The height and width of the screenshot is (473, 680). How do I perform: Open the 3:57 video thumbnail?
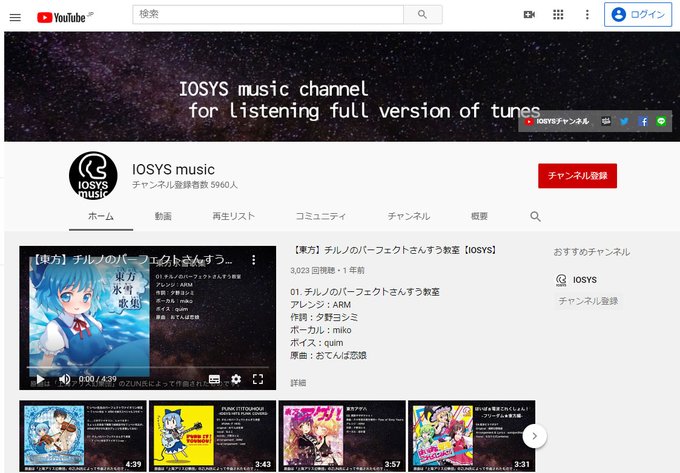coord(342,436)
